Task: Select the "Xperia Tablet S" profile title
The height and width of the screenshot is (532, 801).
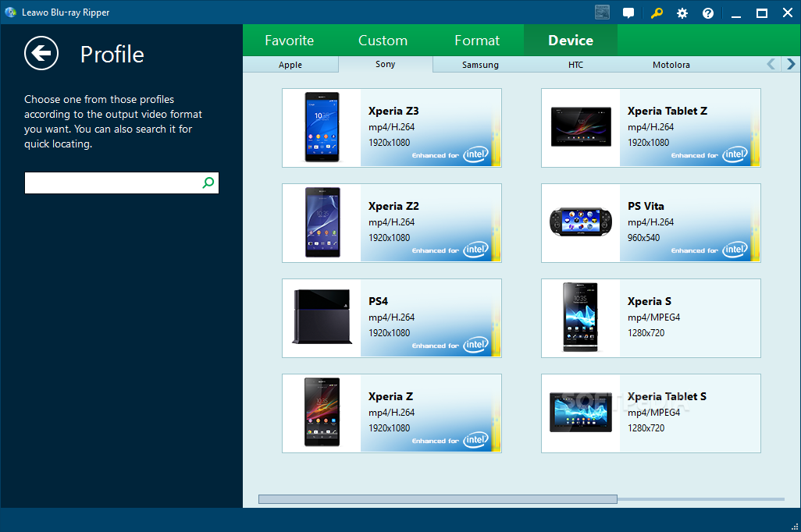Action: 667,396
